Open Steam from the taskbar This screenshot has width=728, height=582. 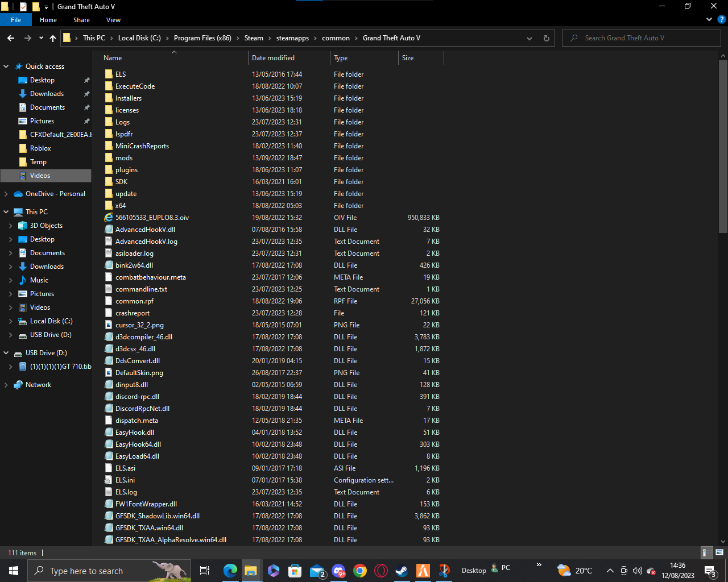click(402, 571)
